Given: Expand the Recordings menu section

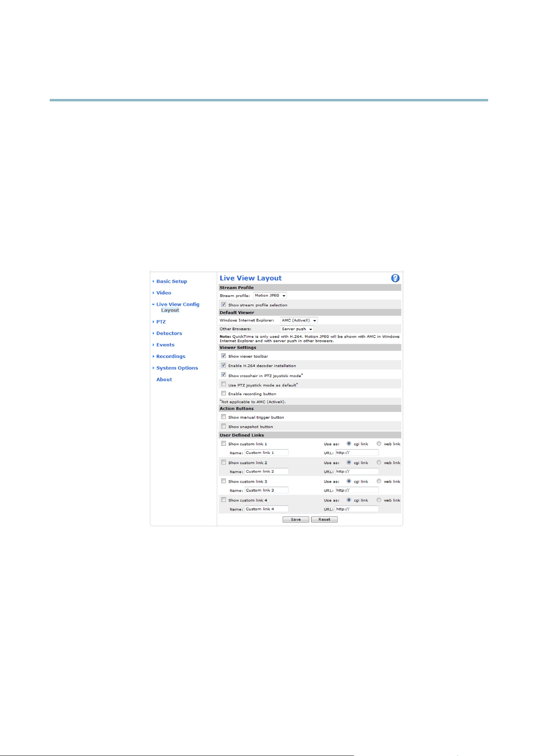Looking at the screenshot, I should point(171,356).
